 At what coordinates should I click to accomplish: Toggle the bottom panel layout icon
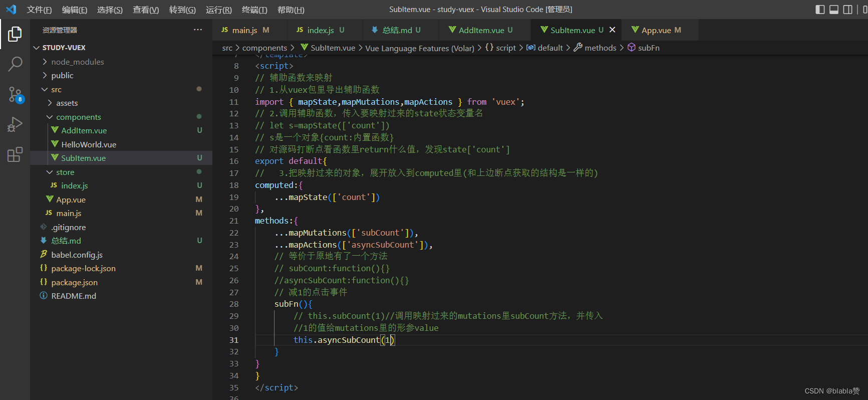(x=834, y=10)
